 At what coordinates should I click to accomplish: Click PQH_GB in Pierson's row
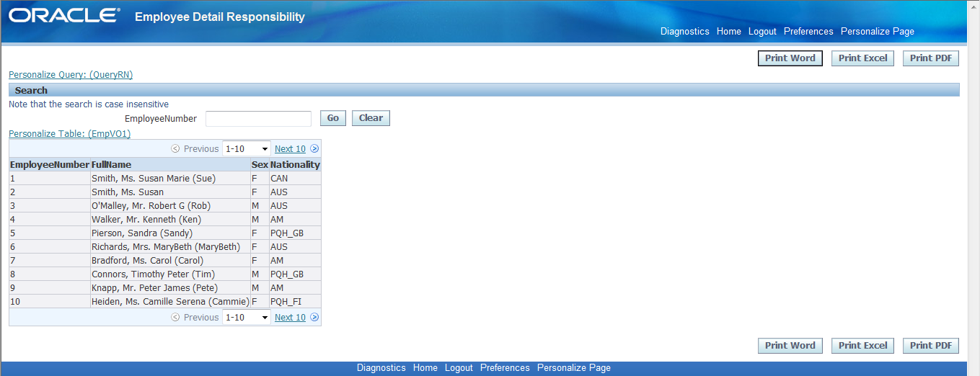[295, 233]
